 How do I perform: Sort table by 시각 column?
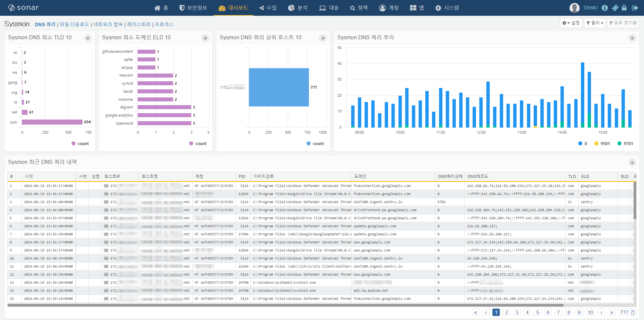pyautogui.click(x=49, y=177)
